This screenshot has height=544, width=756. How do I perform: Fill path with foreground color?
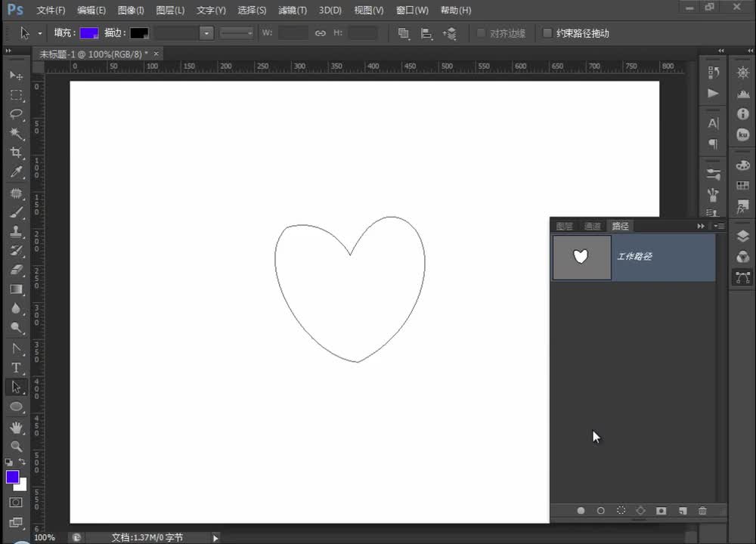[581, 510]
